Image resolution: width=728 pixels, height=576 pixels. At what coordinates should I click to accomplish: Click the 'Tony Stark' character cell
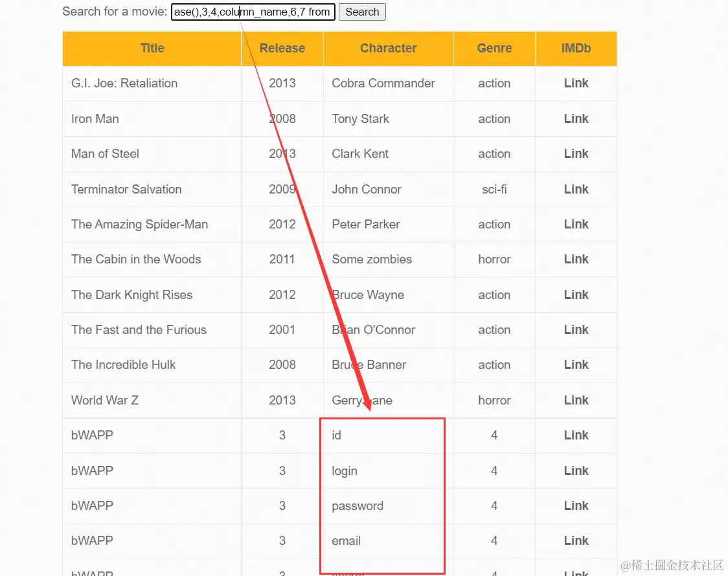coord(389,118)
